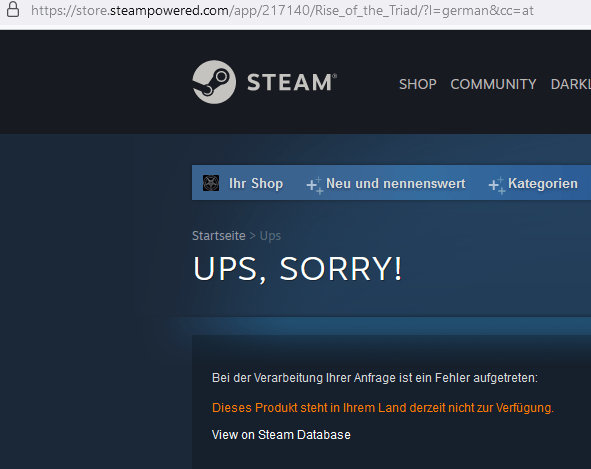591x469 pixels.
Task: Click the Fehler aufgetreten error text
Action: [x=486, y=378]
